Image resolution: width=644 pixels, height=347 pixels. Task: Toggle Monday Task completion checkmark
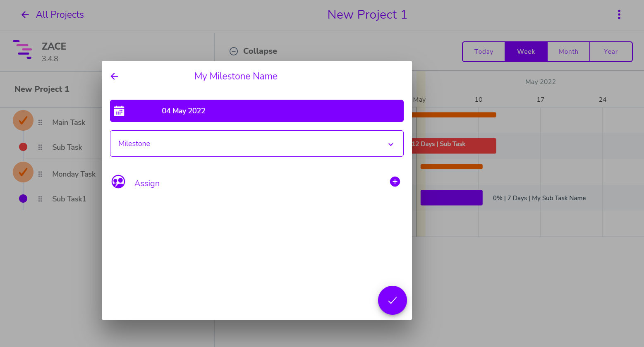(23, 172)
